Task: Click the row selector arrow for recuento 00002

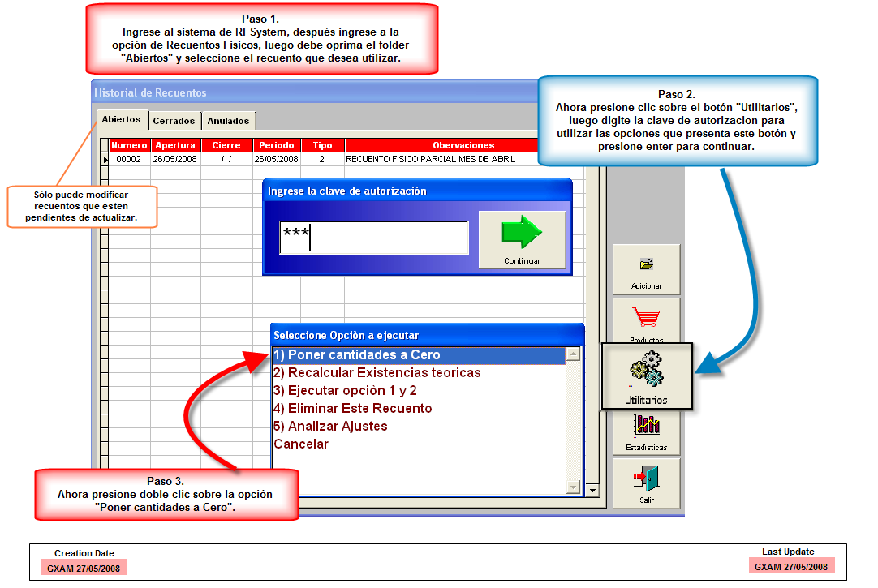Action: pyautogui.click(x=105, y=160)
